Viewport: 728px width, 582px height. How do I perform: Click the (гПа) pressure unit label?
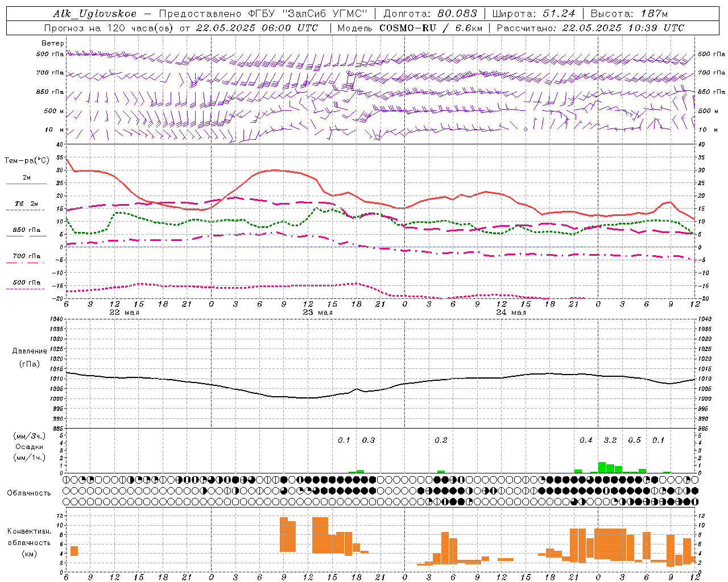click(29, 364)
